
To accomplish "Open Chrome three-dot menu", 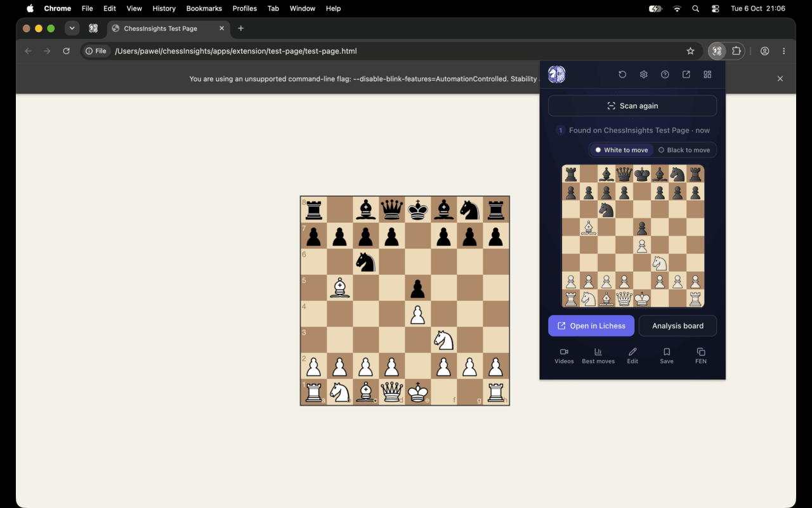I will (x=784, y=51).
